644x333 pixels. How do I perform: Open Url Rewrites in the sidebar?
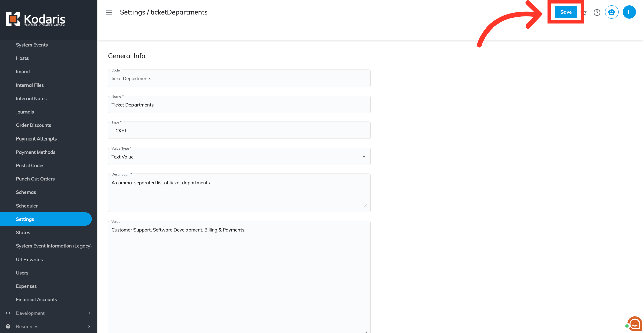pos(30,259)
